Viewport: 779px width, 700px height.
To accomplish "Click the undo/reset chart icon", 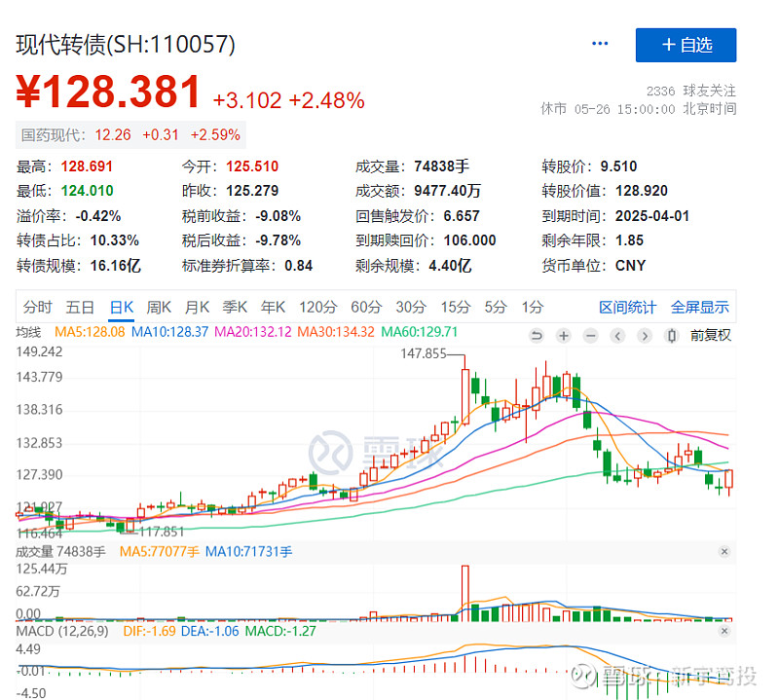I will [x=536, y=335].
